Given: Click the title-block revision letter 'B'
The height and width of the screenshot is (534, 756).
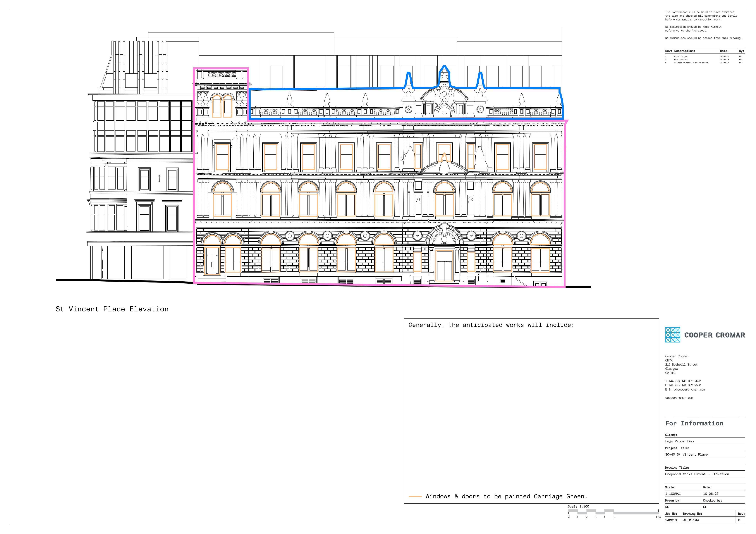Looking at the screenshot, I should click(x=739, y=521).
